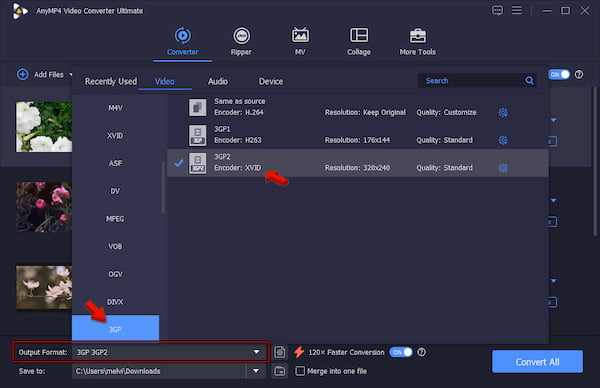
Task: Check Merge into one file
Action: click(x=300, y=371)
